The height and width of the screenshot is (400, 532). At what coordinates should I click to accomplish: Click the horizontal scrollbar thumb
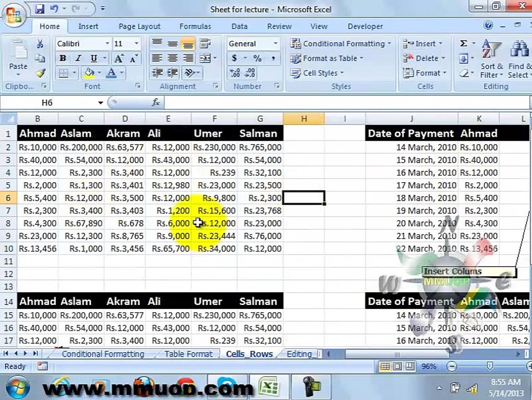(x=397, y=354)
